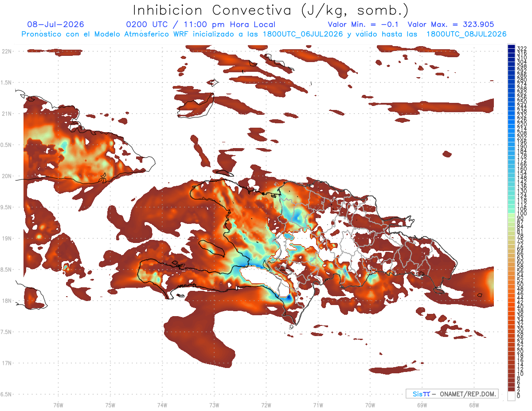
Task: Click the '19N' latitude label
Action: [x=6, y=239]
